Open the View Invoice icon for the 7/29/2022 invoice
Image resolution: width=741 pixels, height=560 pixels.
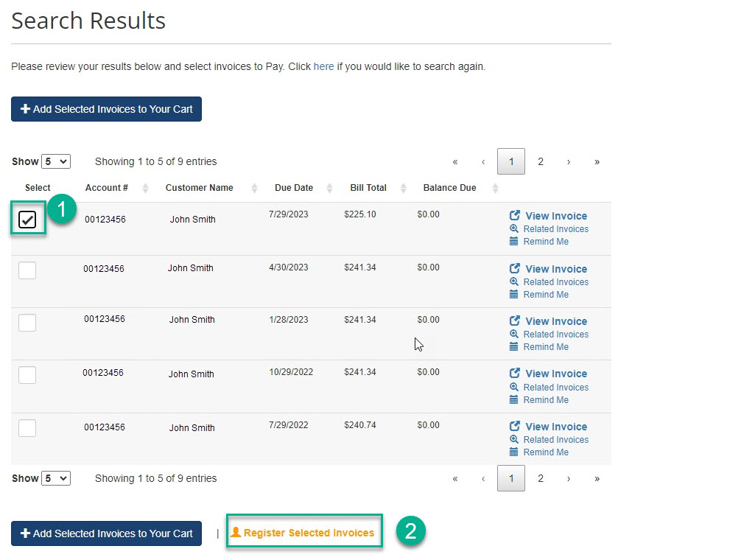[x=516, y=426]
